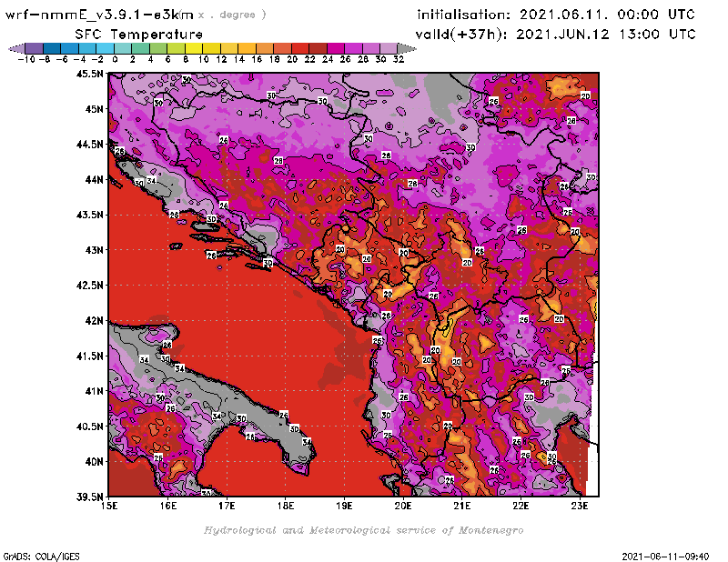Select the 'initialisation: 2021.06.11. 00:00 UTC' line
Image resolution: width=728 pixels, height=562 pixels.
pos(556,15)
